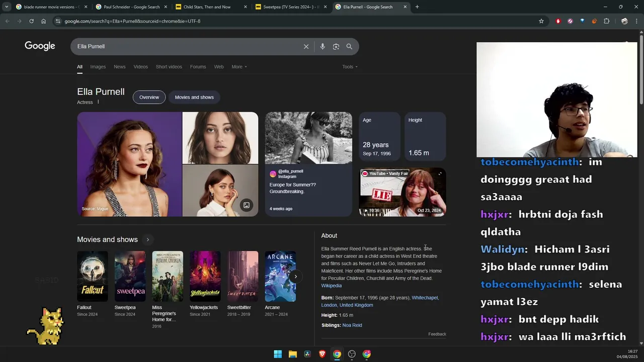Close the Child Stars, Then and Now tab
The height and width of the screenshot is (362, 644).
pyautogui.click(x=246, y=7)
